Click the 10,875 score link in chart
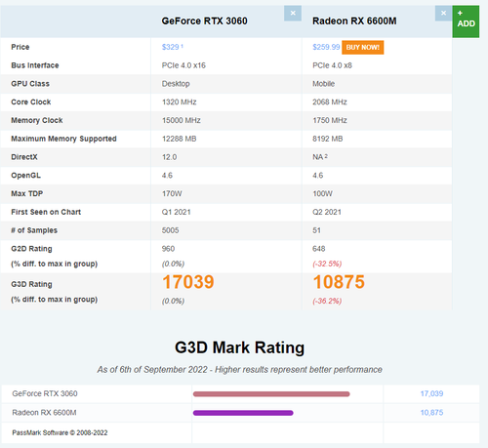 [431, 413]
